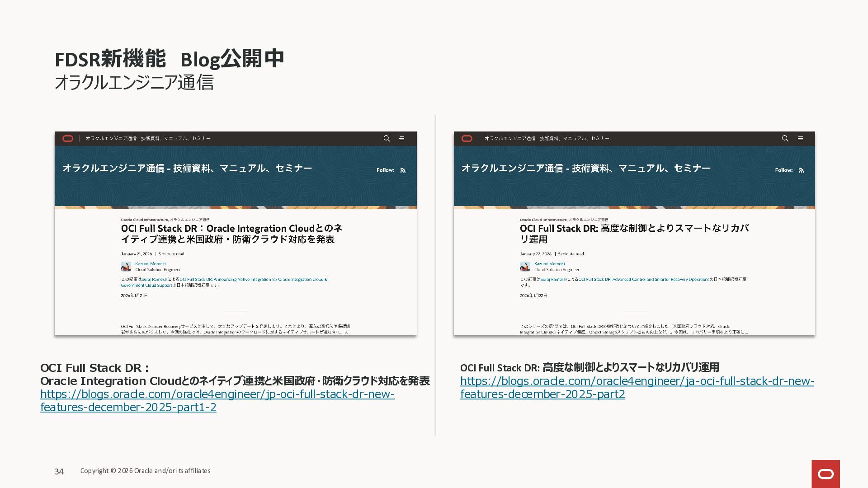This screenshot has width=868, height=488.
Task: Click the RSS feed icon in left blog header
Action: tap(403, 170)
